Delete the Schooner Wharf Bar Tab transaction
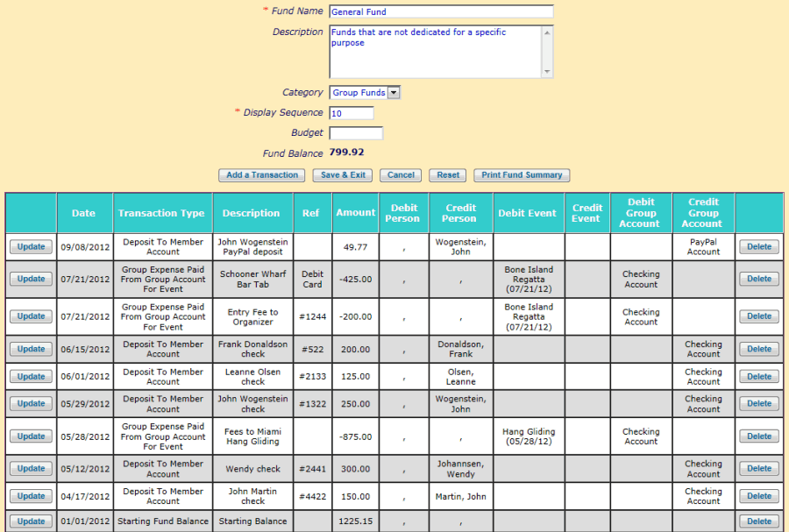This screenshot has width=789, height=532. point(759,279)
